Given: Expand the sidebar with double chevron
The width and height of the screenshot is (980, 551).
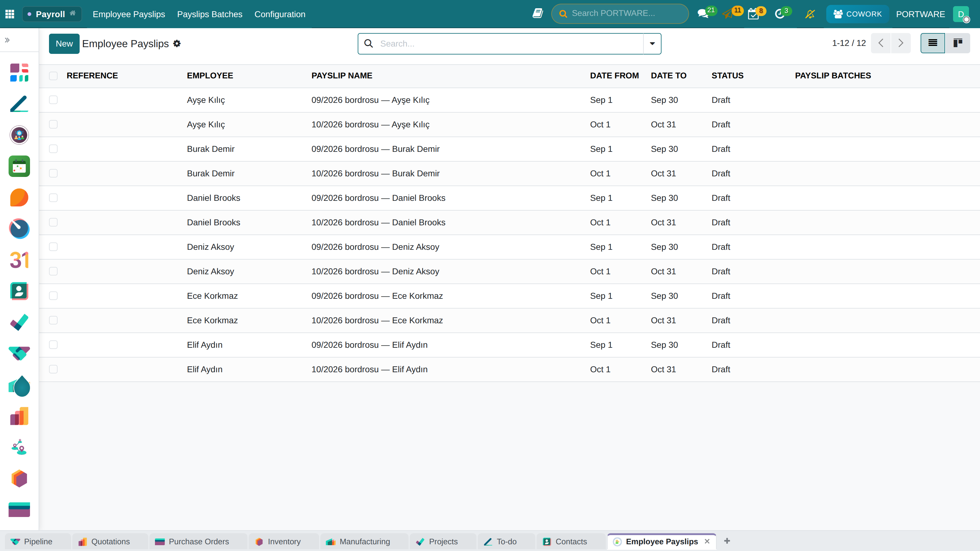Looking at the screenshot, I should pyautogui.click(x=7, y=40).
